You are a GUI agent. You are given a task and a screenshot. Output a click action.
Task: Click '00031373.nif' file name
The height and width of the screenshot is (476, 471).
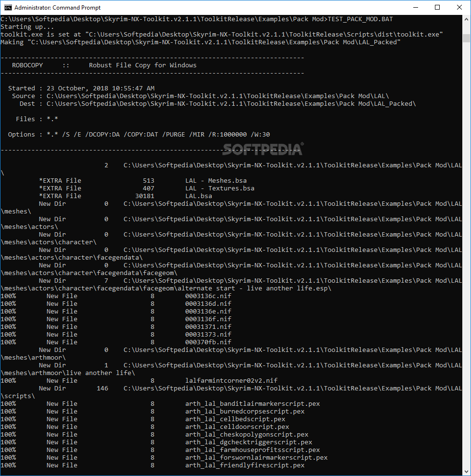point(208,335)
